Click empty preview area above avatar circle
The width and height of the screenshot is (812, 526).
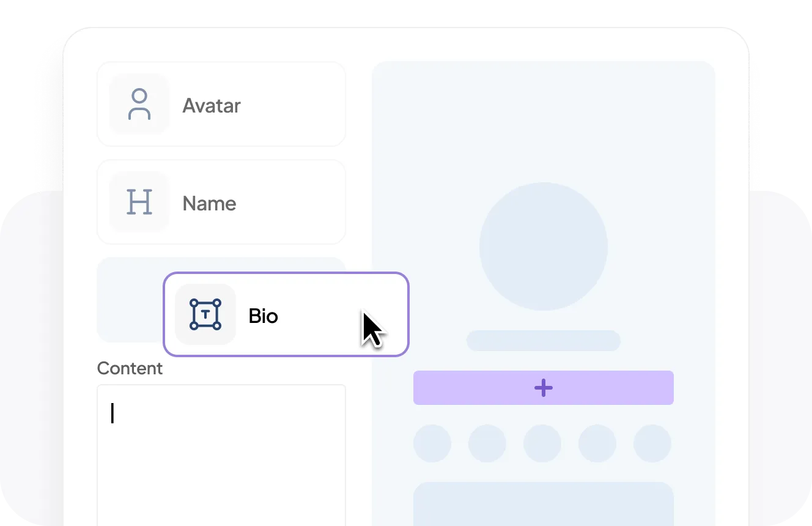coord(543,122)
